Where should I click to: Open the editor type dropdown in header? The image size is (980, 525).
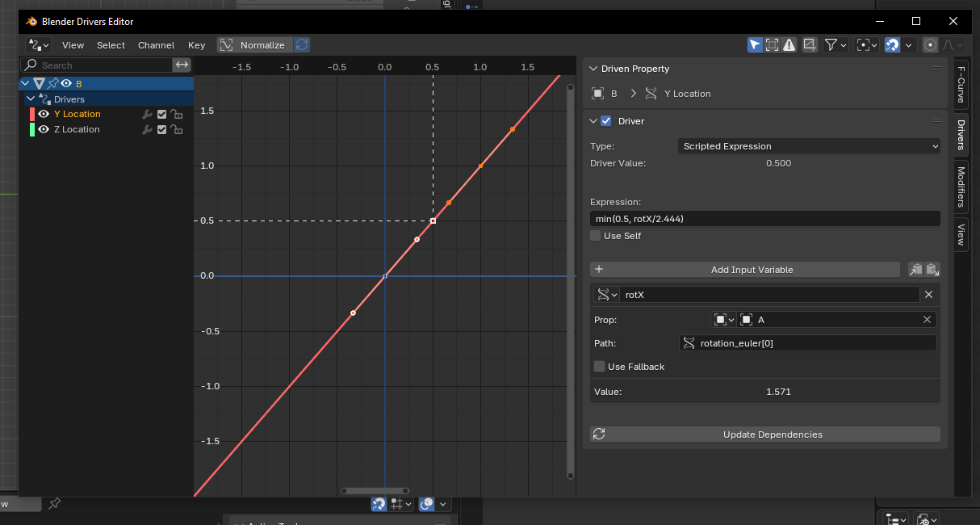38,45
